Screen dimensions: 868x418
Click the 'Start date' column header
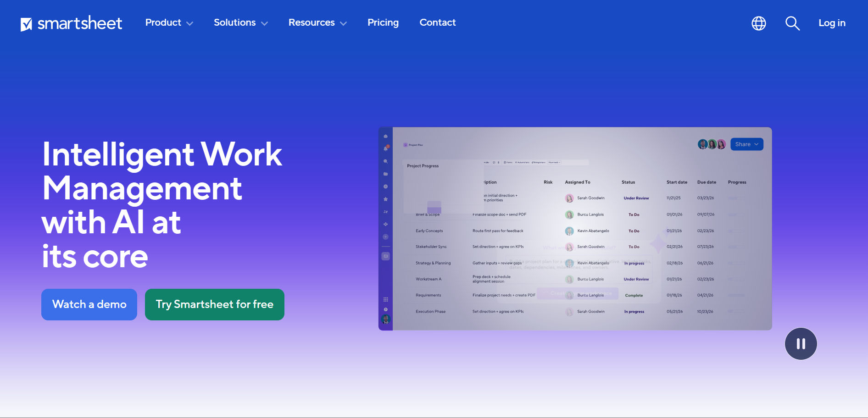point(677,182)
